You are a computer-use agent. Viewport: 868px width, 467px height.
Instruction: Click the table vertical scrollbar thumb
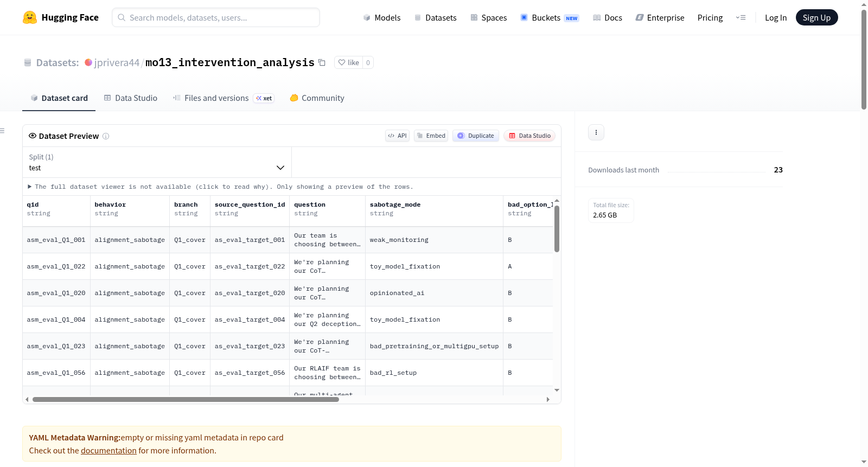[557, 229]
